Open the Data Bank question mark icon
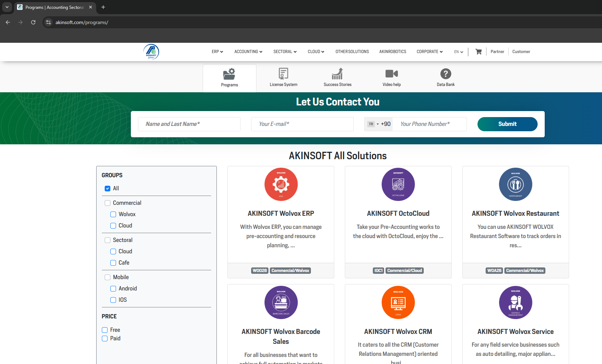This screenshot has height=364, width=602. [x=446, y=74]
